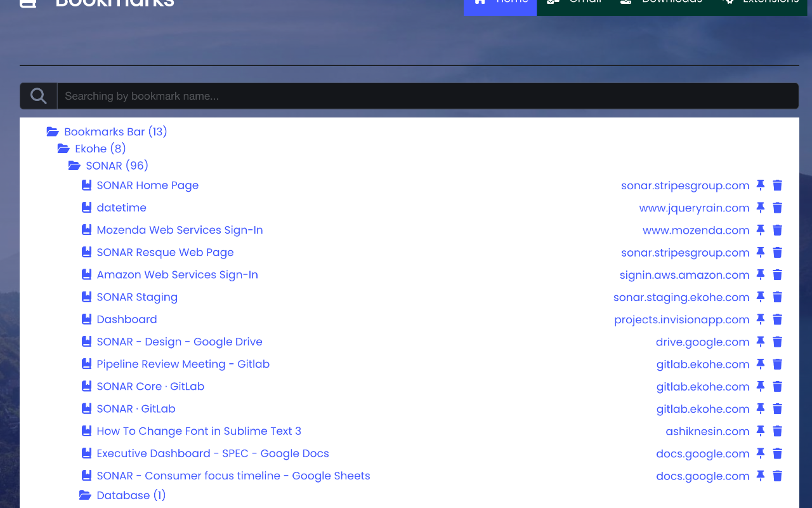Screen dimensions: 812x508
Task: Delete the datetime bookmark via trash icon
Action: pyautogui.click(x=777, y=207)
